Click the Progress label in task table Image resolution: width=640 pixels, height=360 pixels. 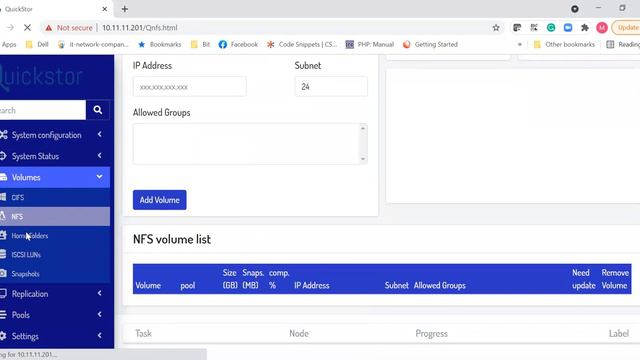pos(431,333)
